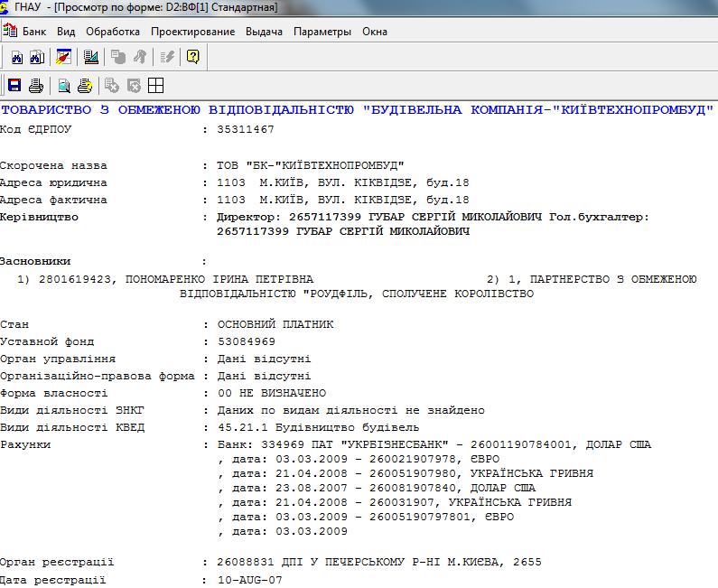Open the Окна menu

pyautogui.click(x=375, y=32)
